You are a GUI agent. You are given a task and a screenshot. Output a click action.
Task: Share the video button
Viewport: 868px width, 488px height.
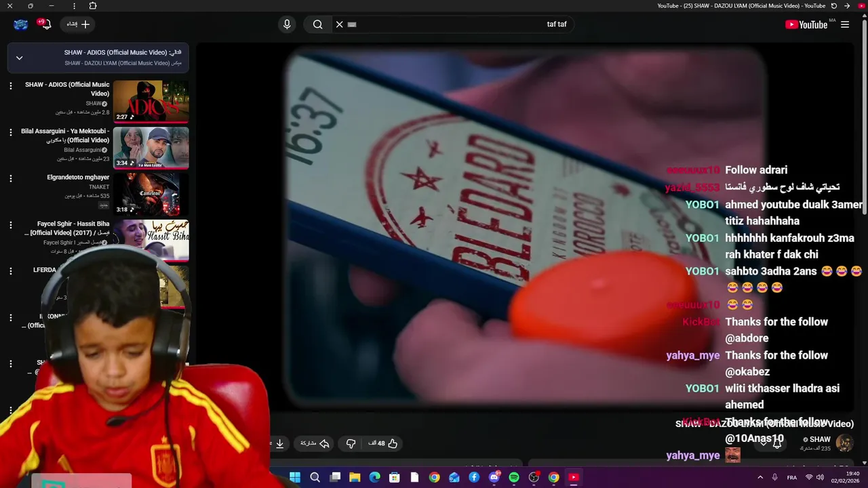[x=315, y=443]
